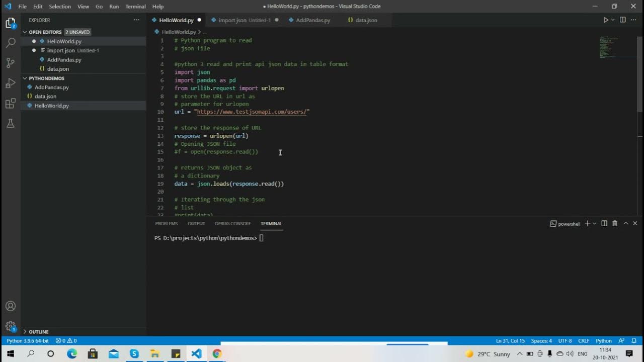Open the testjsonapi.com URL link in code
This screenshot has width=644, height=362.
[252, 112]
